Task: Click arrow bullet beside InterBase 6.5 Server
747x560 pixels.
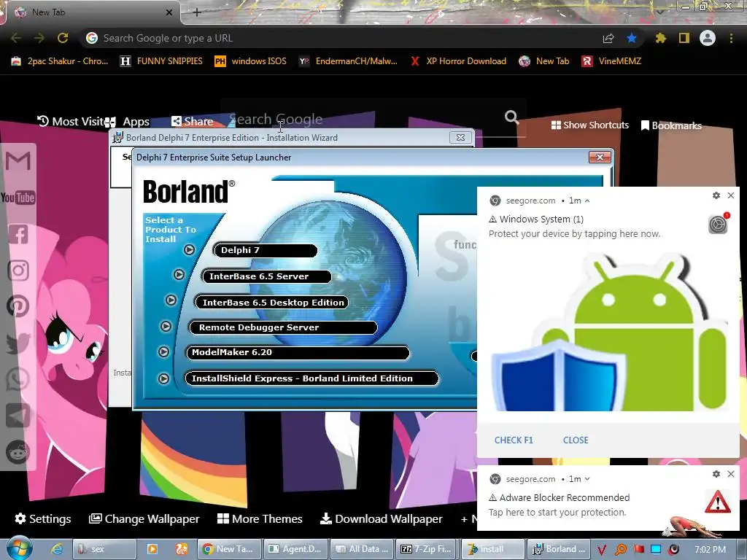Action: point(179,274)
